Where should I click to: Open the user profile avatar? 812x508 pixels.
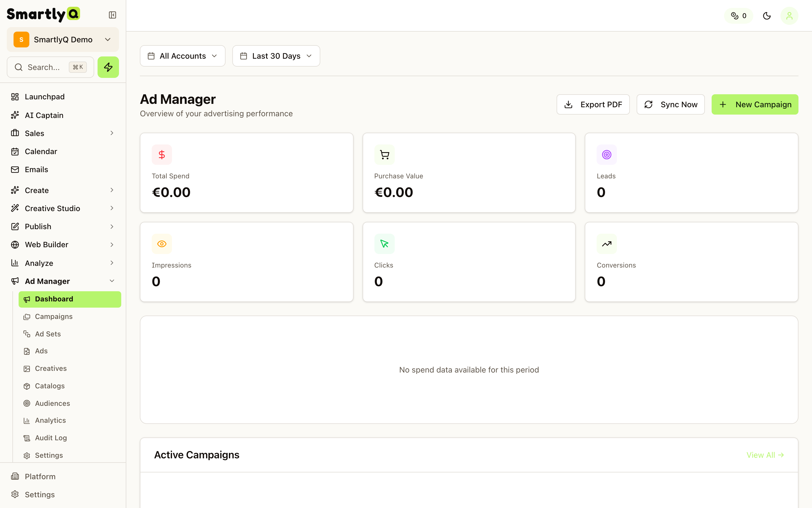click(x=789, y=16)
